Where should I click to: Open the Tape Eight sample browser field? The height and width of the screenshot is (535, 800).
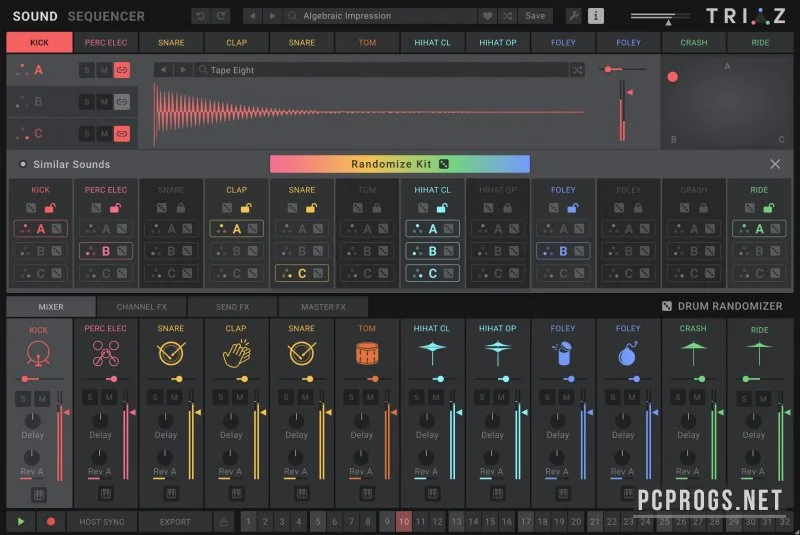[x=381, y=70]
